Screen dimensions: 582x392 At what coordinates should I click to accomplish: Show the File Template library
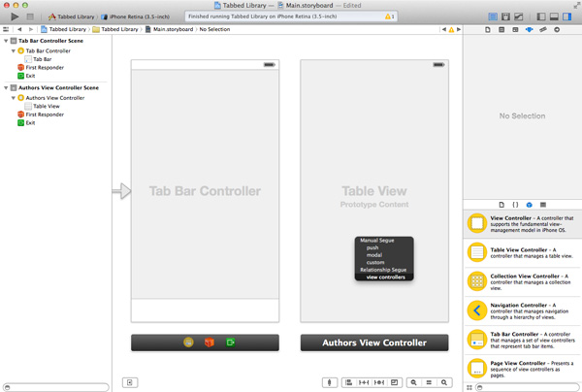[x=501, y=205]
